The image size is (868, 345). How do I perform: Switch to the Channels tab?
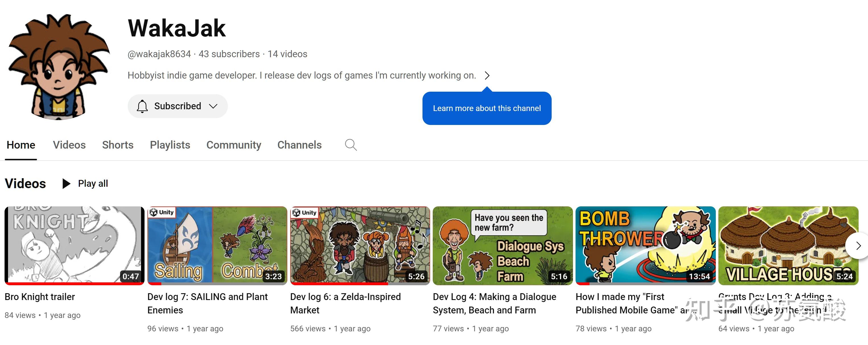pyautogui.click(x=299, y=145)
